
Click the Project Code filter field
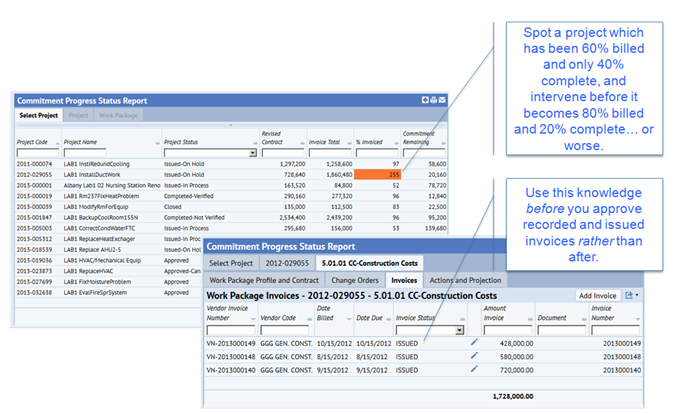coord(38,153)
